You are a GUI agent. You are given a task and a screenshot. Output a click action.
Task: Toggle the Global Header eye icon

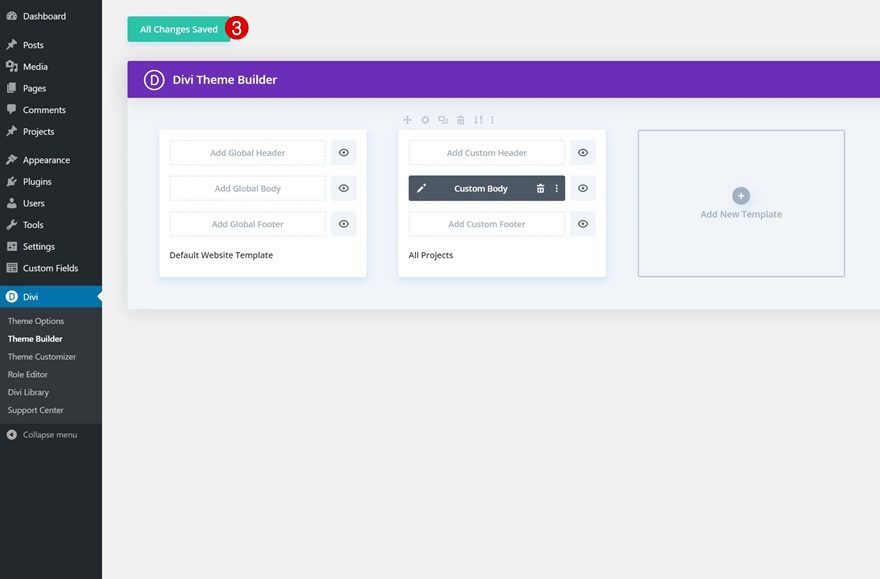tap(343, 152)
